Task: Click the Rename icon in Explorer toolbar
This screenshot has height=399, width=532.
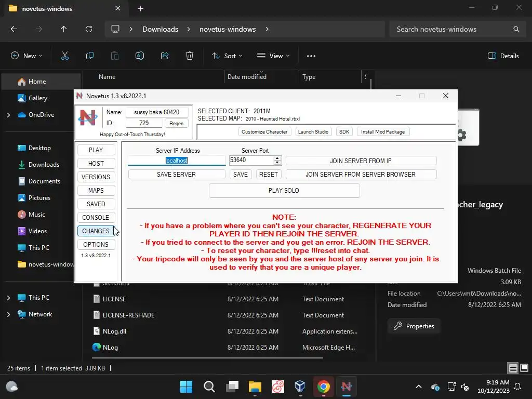Action: (140, 56)
